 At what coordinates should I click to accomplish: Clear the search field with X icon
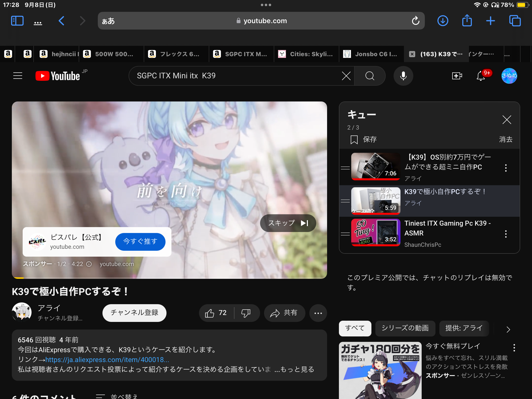(346, 76)
